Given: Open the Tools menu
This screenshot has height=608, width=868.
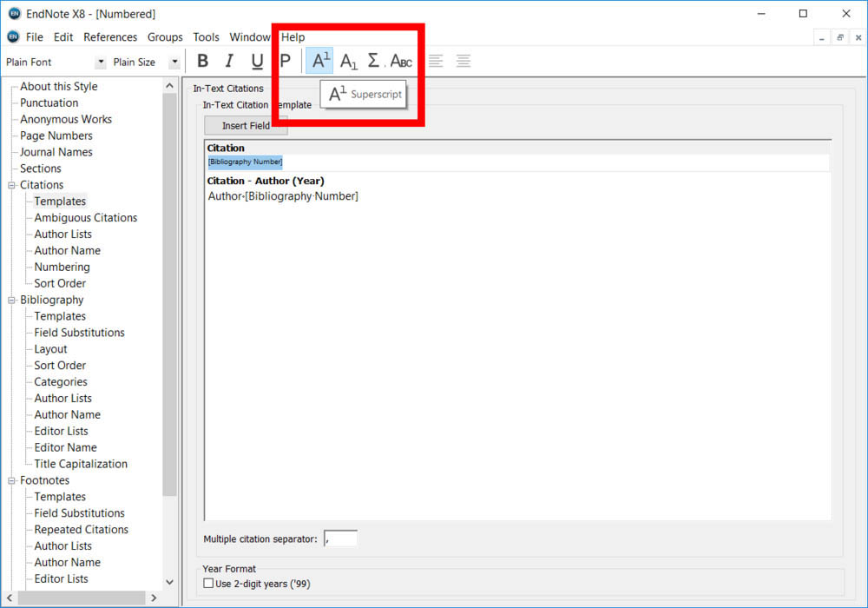Looking at the screenshot, I should click(206, 37).
